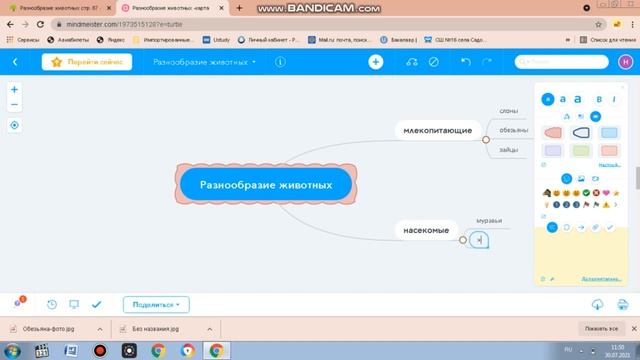Viewport: 640px width, 360px height.
Task: Click the connection tool icon in header
Action: [412, 62]
